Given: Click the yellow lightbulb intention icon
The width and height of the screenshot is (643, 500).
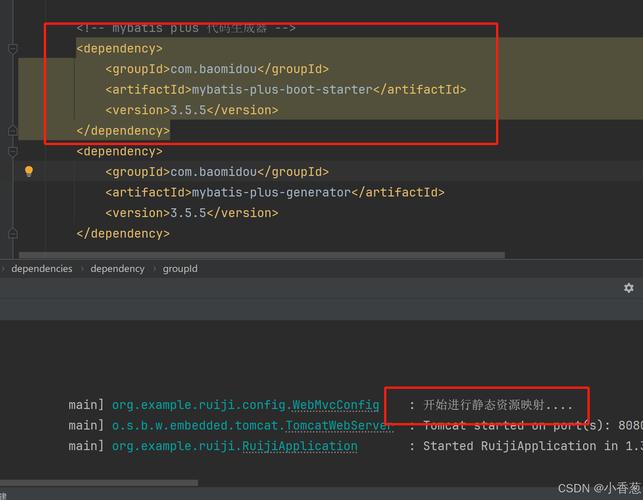Looking at the screenshot, I should pyautogui.click(x=29, y=171).
